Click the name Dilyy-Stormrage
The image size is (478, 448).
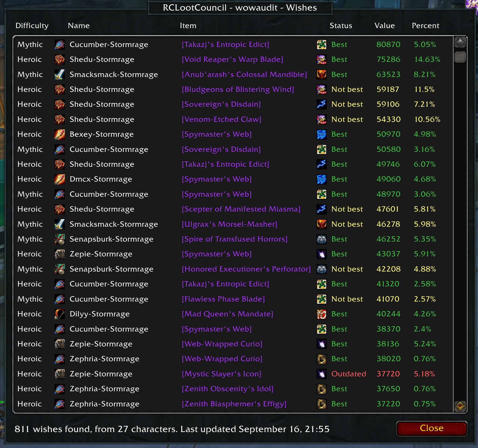tap(100, 314)
